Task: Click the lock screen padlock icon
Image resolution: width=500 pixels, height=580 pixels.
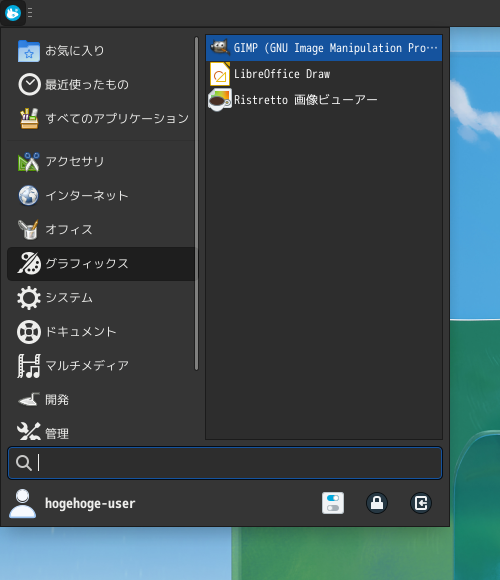Action: tap(377, 503)
